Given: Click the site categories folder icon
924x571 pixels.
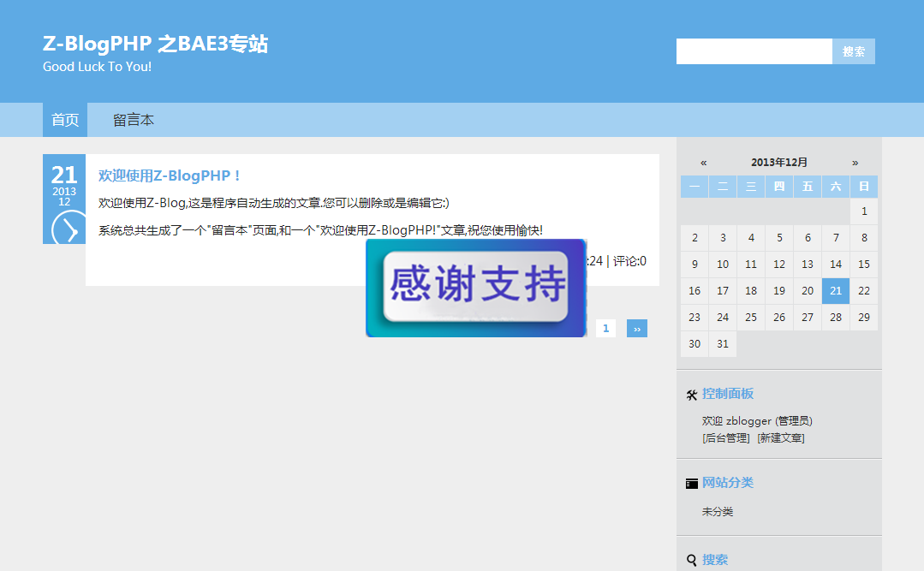Looking at the screenshot, I should coord(692,484).
